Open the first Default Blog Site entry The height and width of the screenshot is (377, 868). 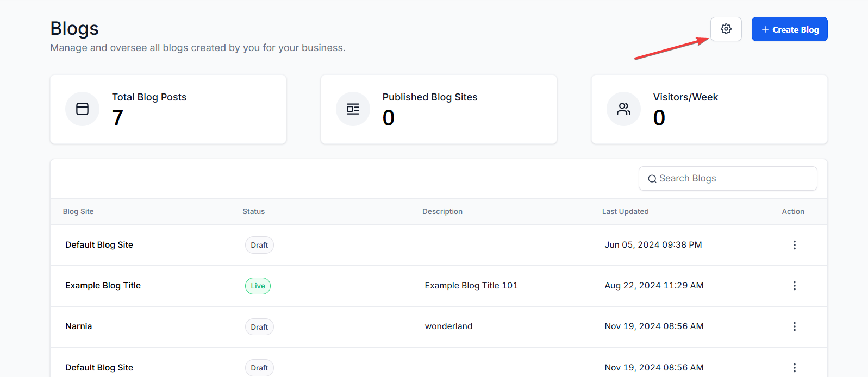tap(99, 245)
